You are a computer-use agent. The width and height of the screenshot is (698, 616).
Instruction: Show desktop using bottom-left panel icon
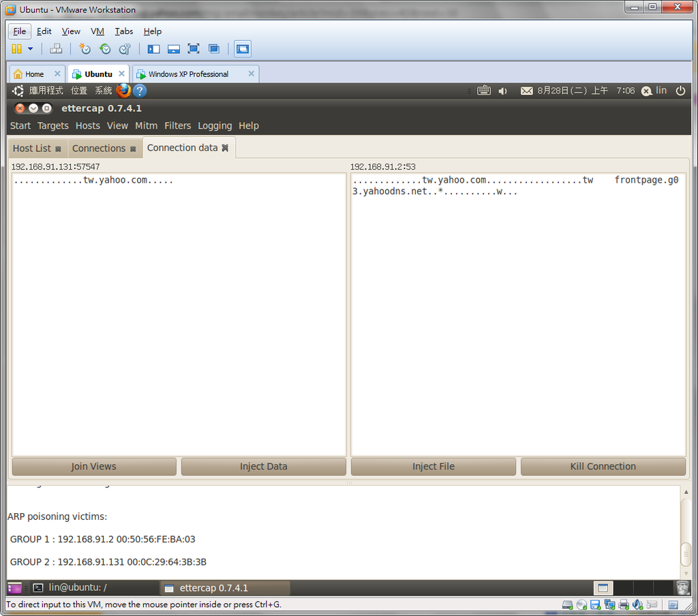click(x=15, y=588)
